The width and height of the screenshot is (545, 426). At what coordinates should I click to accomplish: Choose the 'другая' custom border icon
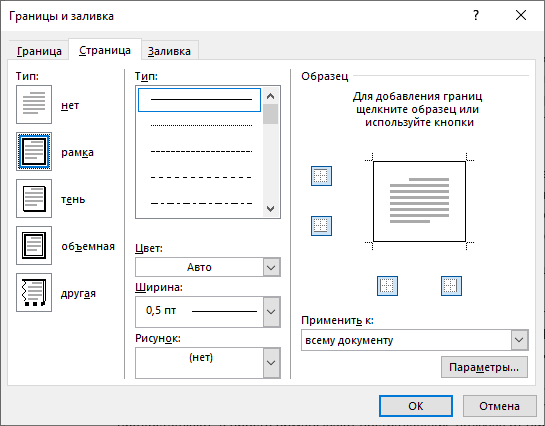point(34,292)
